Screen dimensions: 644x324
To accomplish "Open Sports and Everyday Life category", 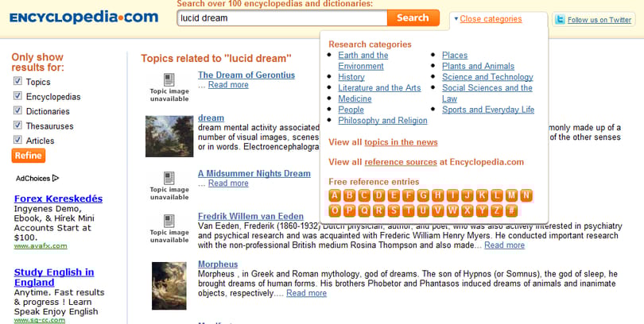I will (x=488, y=110).
